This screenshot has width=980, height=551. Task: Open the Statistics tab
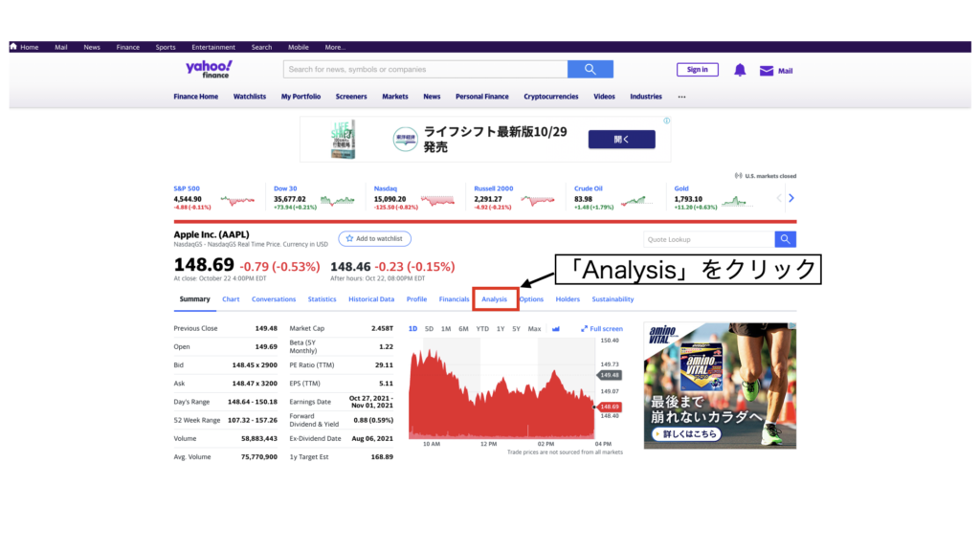click(322, 299)
